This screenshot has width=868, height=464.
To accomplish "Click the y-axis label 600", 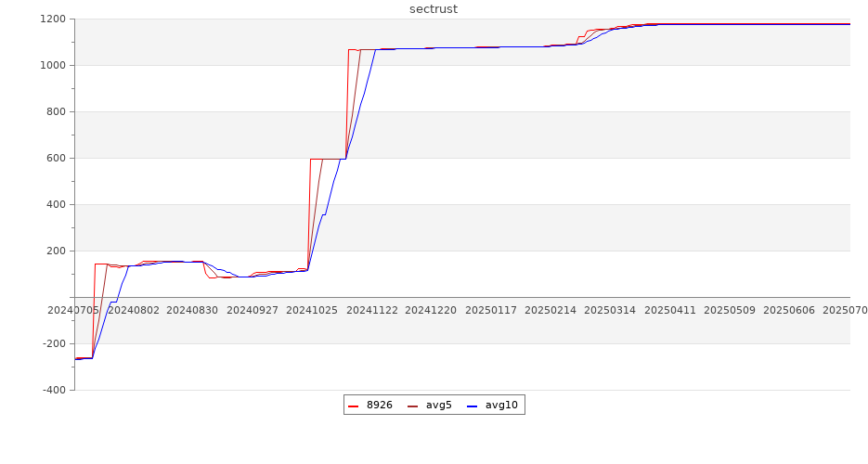I will pos(56,158).
